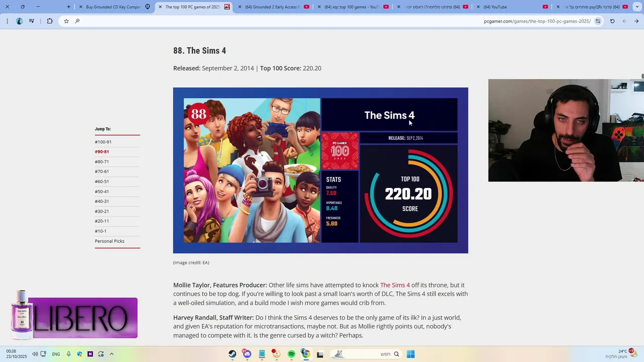Jump to #70-61 section
Screen dimensions: 644x362
102,172
